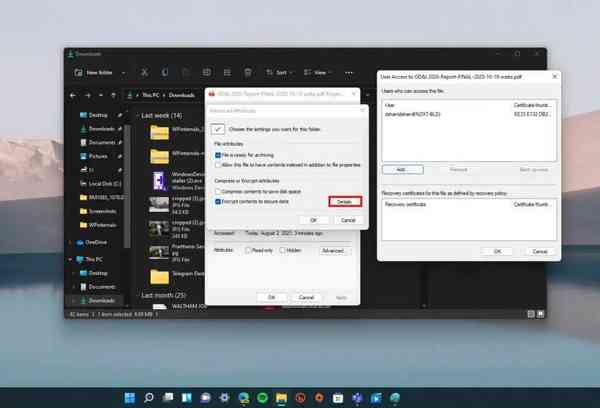Open Widgets from the taskbar
The width and height of the screenshot is (600, 408).
click(187, 398)
